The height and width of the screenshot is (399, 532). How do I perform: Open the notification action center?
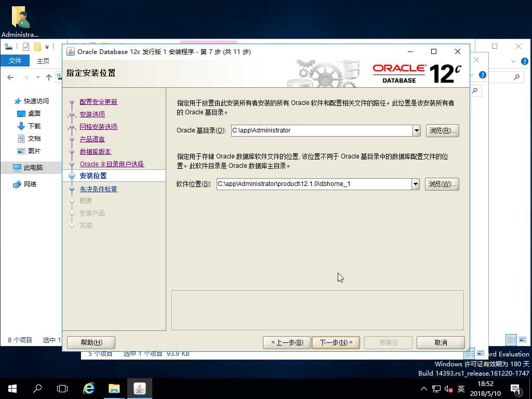point(515,389)
